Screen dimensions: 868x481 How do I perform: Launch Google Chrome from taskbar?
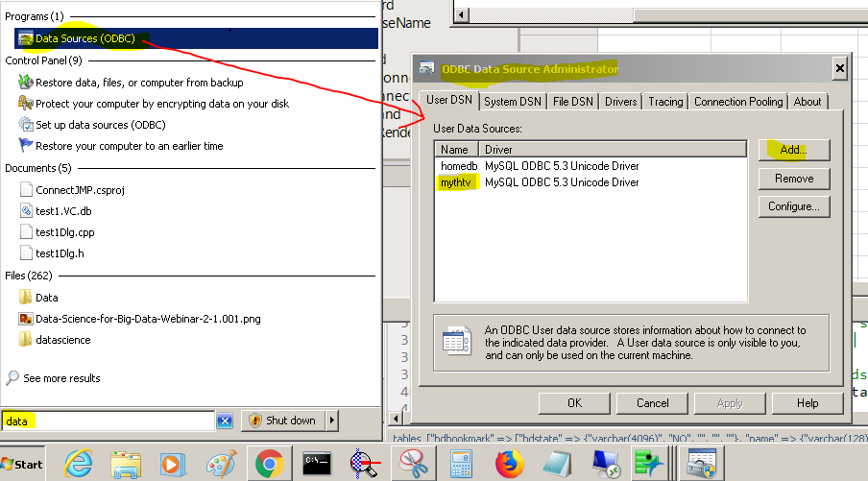[270, 464]
